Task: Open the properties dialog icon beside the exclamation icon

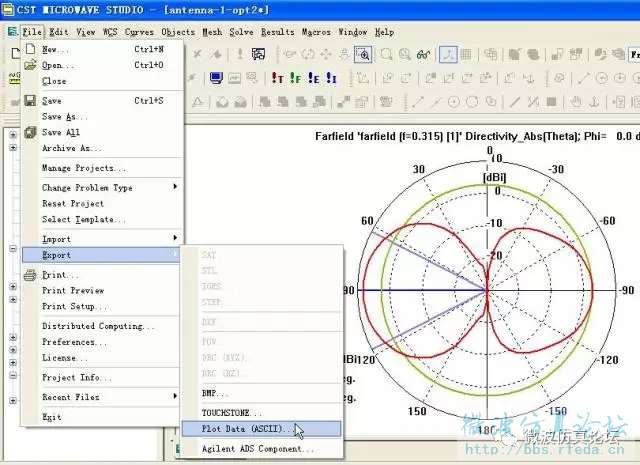Action: tap(258, 54)
